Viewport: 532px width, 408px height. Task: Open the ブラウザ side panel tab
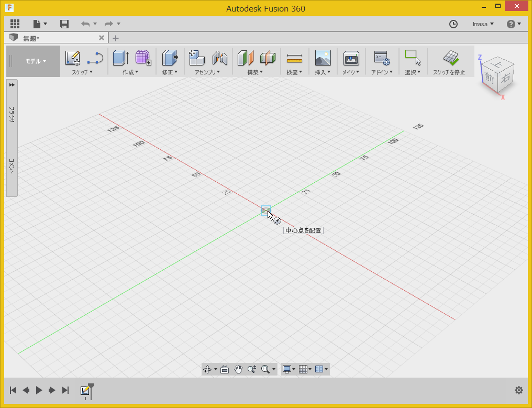[x=12, y=114]
